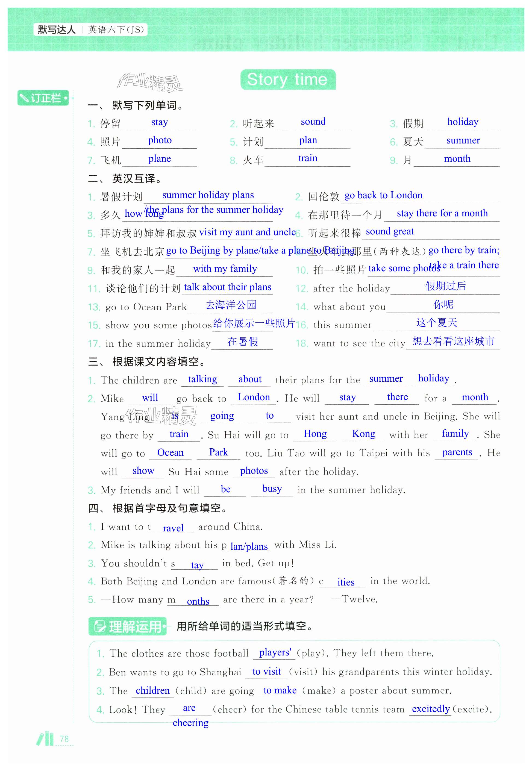Click the 'go back to London' answer line
The height and width of the screenshot is (771, 532).
(383, 195)
